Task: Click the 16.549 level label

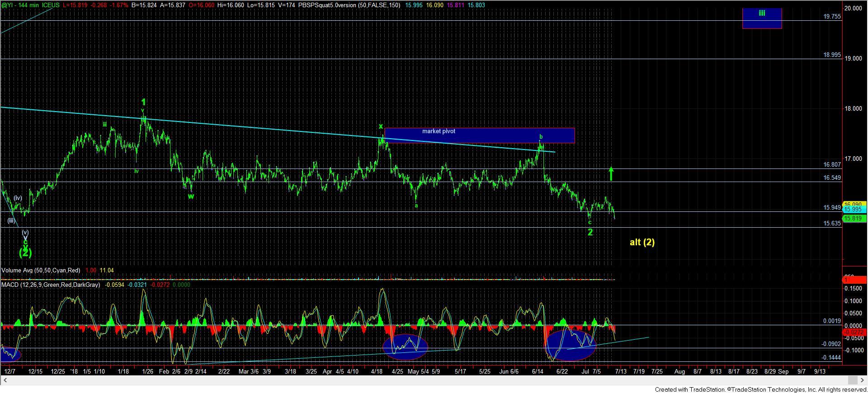Action: pyautogui.click(x=832, y=178)
